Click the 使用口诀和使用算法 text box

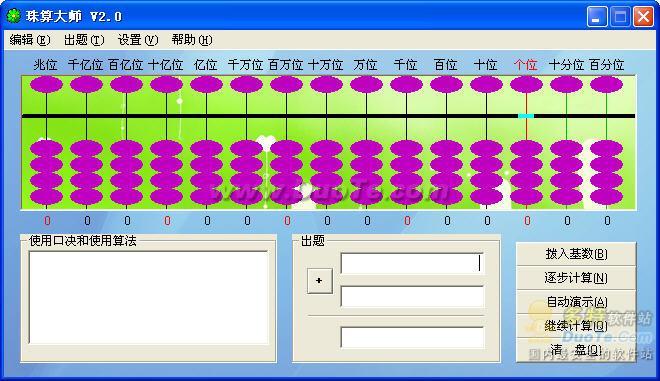(x=149, y=297)
